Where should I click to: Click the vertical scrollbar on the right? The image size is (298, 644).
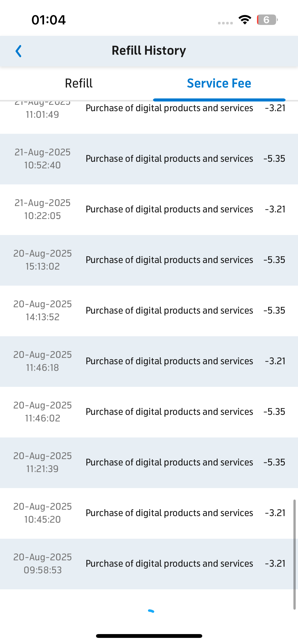[x=294, y=554]
